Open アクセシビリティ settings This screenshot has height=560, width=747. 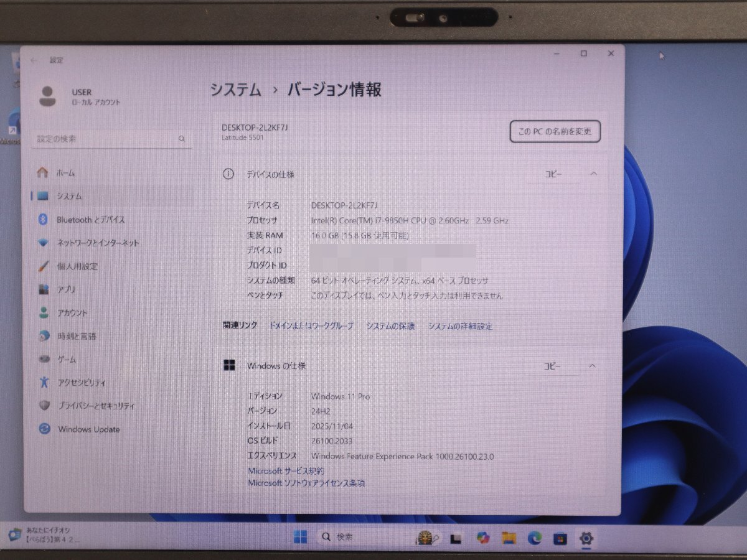[x=82, y=383]
